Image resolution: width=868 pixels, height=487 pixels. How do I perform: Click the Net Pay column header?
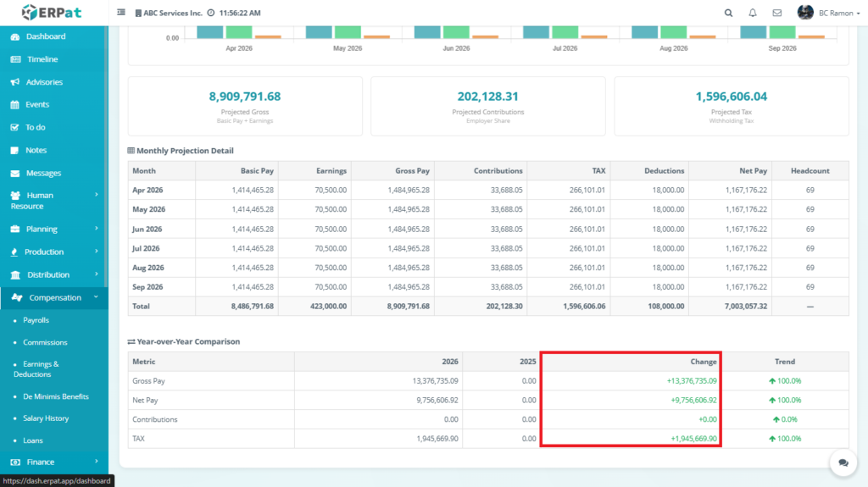tap(753, 171)
